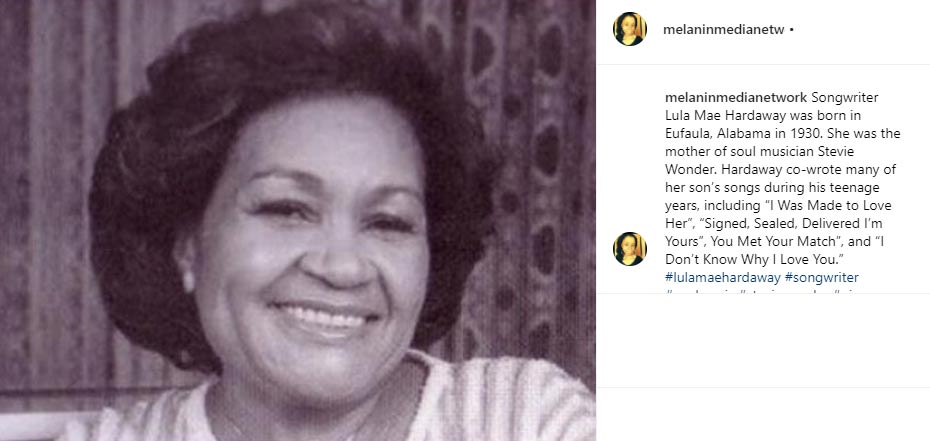Click the partially hidden hashtag row under #lulamaehardaway
This screenshot has width=930, height=441.
pos(760,291)
